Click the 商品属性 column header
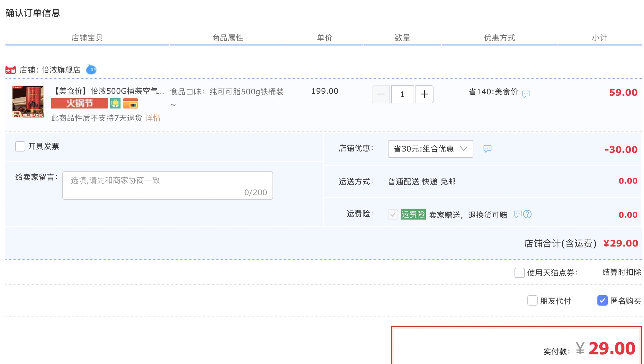The height and width of the screenshot is (364, 644). [x=228, y=38]
